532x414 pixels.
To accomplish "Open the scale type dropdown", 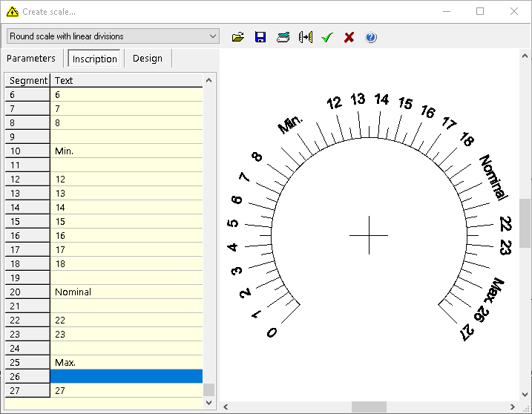I will (213, 36).
